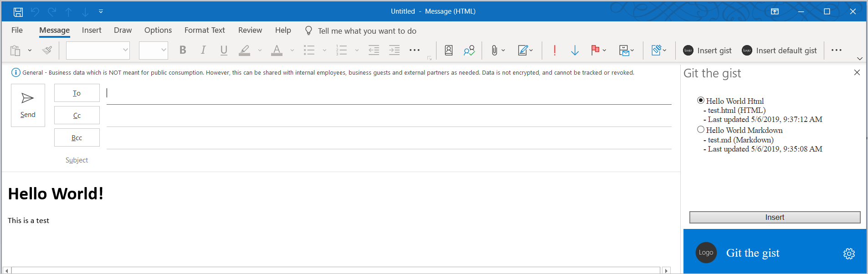Click the Previous Item up arrow
This screenshot has width=868, height=274.
[68, 12]
